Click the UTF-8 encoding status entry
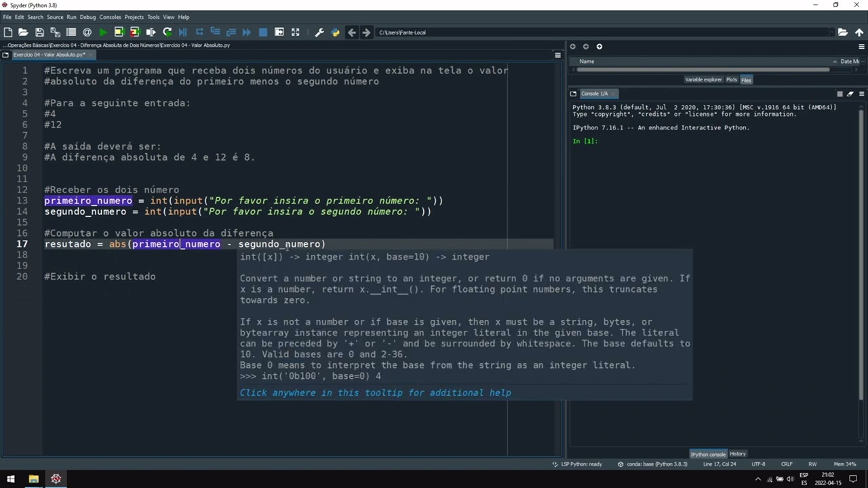This screenshot has height=488, width=868. (758, 464)
